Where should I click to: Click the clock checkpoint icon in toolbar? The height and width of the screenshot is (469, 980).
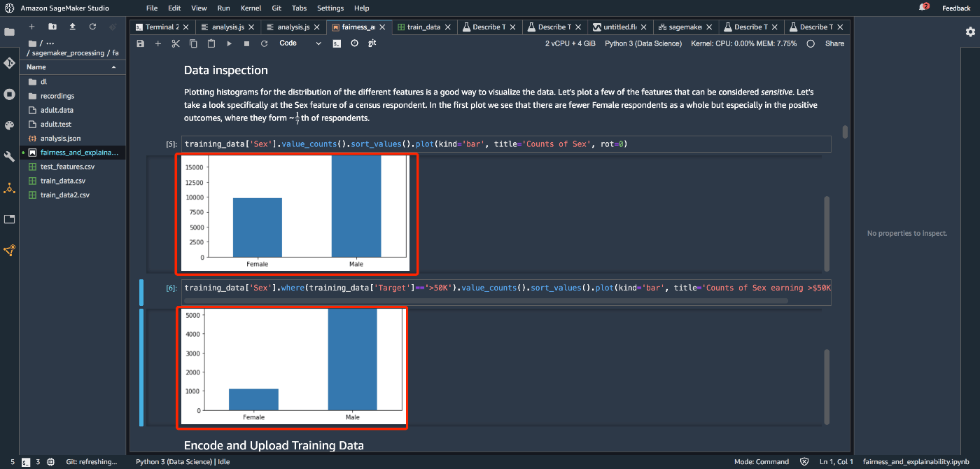(354, 43)
